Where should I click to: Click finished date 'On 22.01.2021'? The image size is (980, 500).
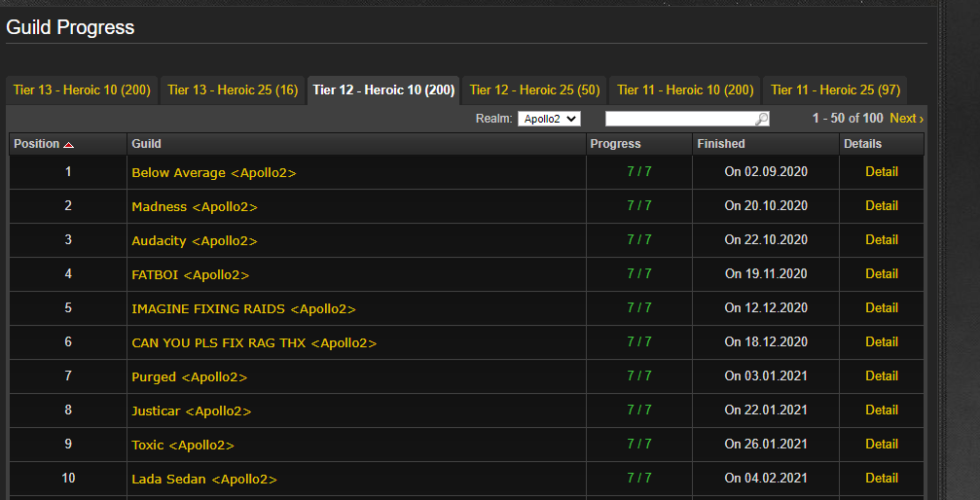click(766, 410)
